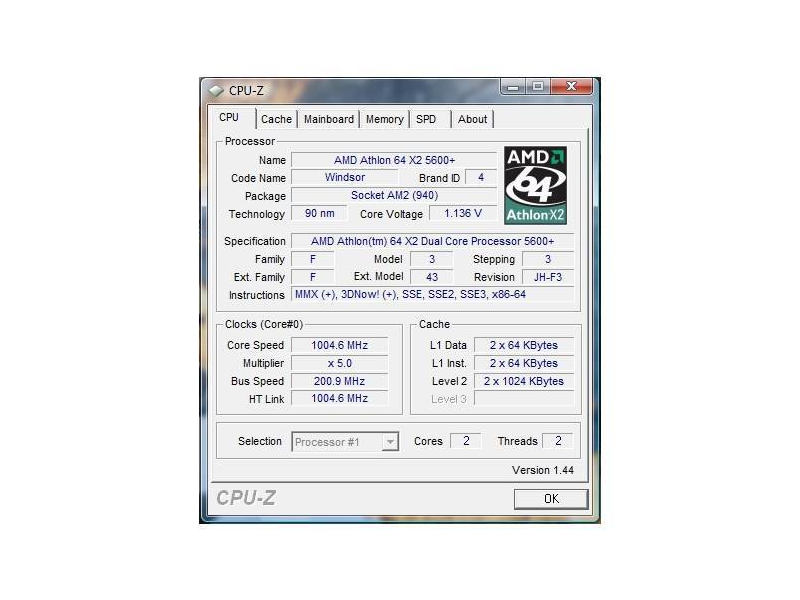Click the 90 nm technology value
This screenshot has width=800, height=600.
coord(319,213)
